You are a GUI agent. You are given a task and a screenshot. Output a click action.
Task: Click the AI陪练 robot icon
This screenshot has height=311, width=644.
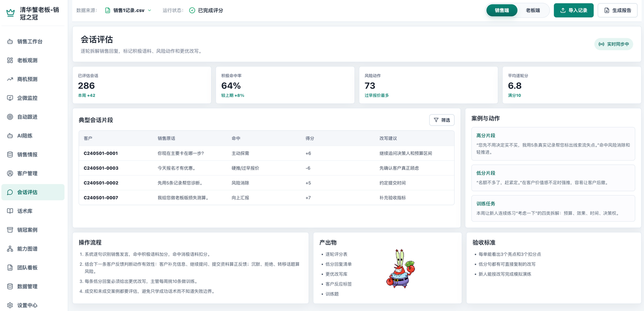(x=10, y=136)
